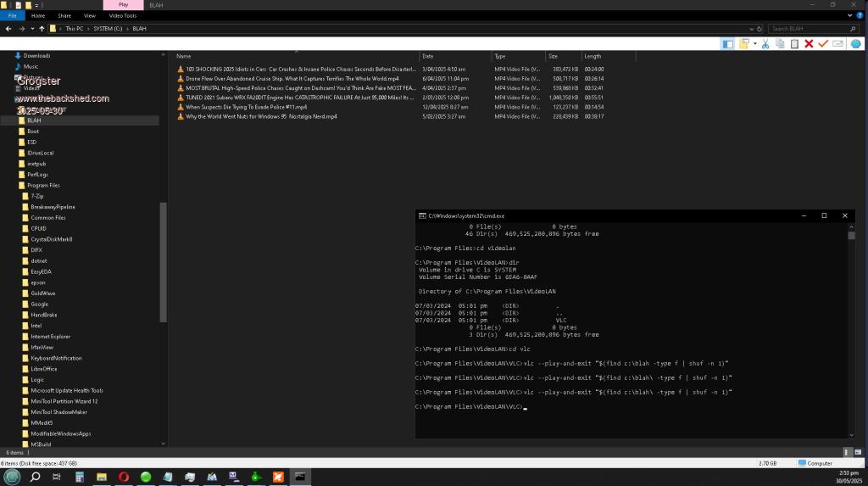868x486 pixels.
Task: Open the Video Tools ribbon tab
Action: [x=123, y=15]
